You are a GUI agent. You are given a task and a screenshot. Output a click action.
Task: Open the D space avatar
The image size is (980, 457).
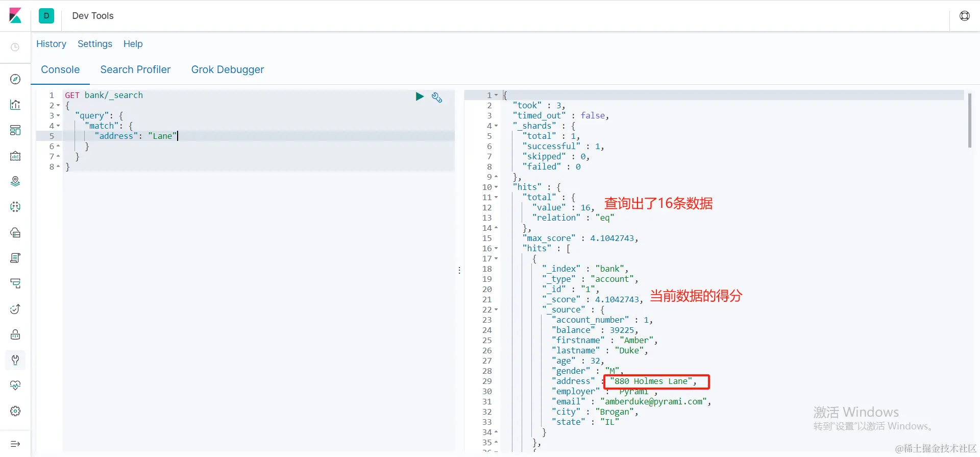tap(46, 16)
